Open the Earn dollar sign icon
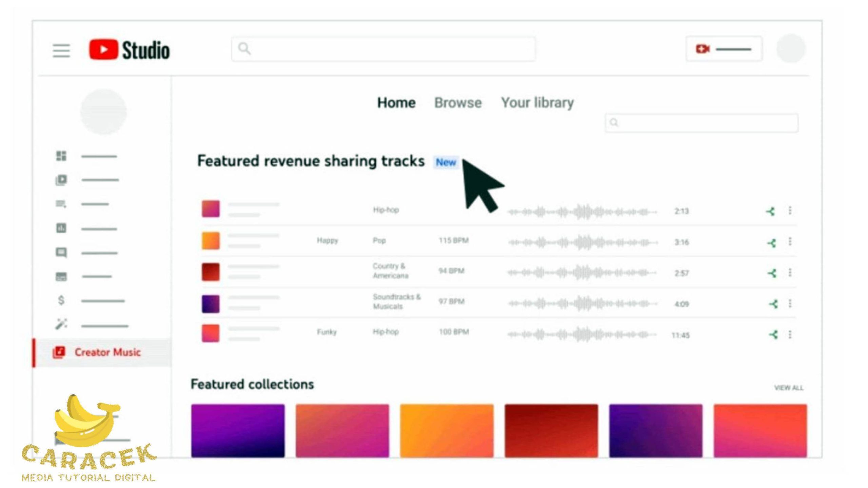Image resolution: width=868 pixels, height=488 pixels. (61, 300)
